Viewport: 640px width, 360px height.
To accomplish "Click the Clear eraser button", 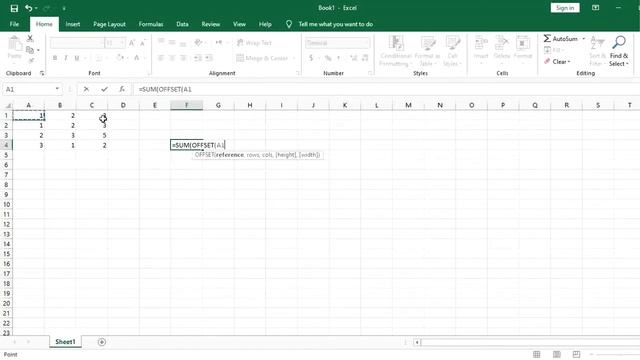I will [x=557, y=62].
